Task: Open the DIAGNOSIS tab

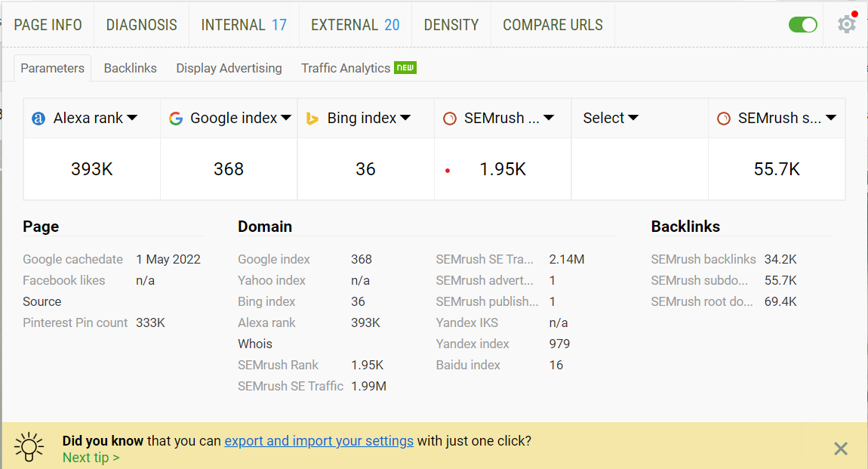Action: [142, 25]
